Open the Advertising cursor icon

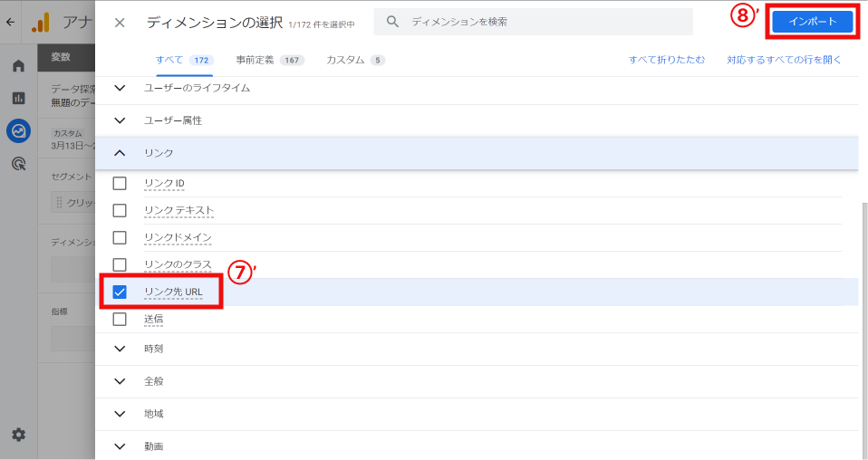[x=18, y=164]
